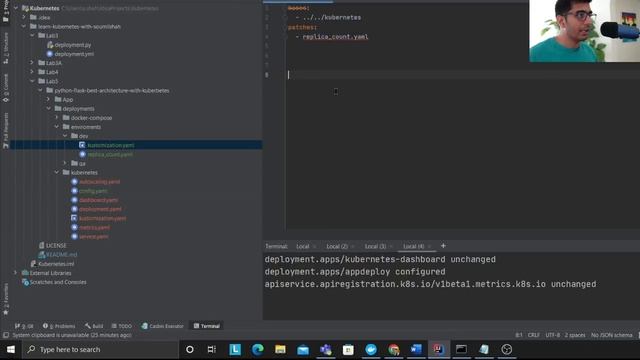Open the Windows Start menu
The height and width of the screenshot is (360, 640).
(x=11, y=350)
